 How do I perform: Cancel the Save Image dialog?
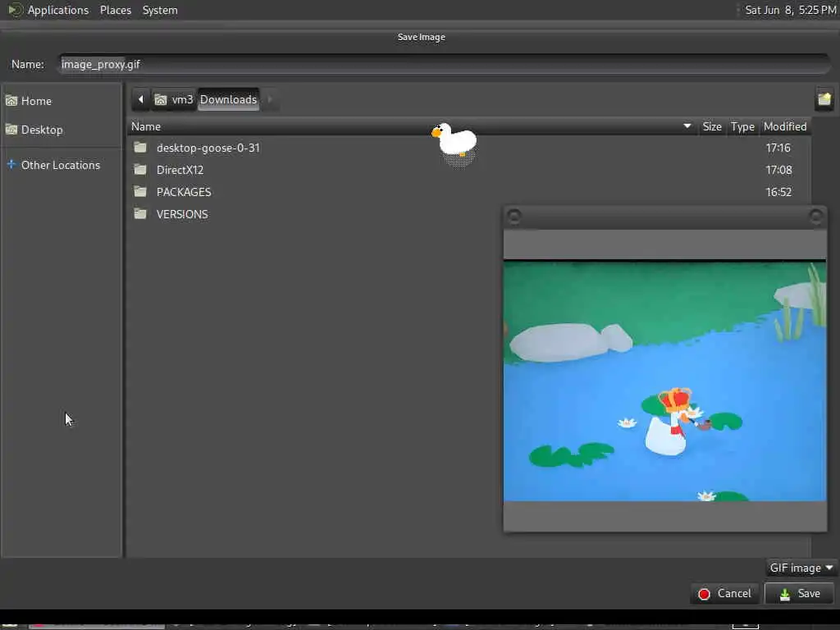(x=725, y=594)
